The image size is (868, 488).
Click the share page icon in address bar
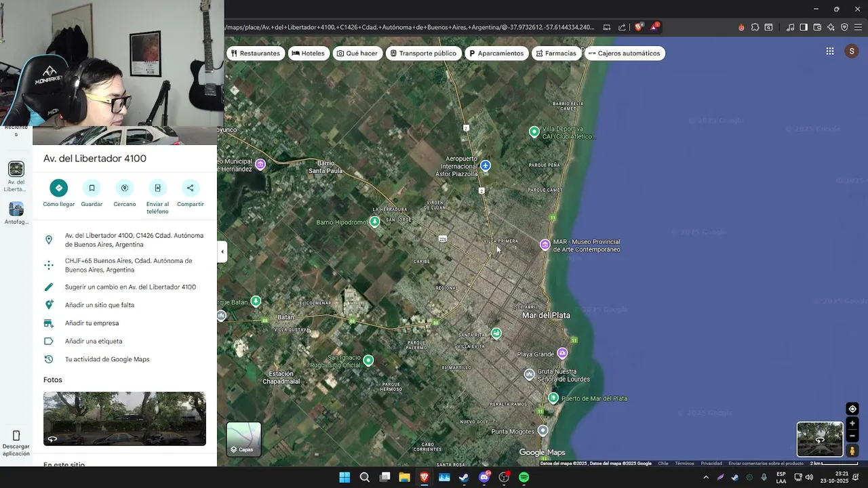pos(622,27)
